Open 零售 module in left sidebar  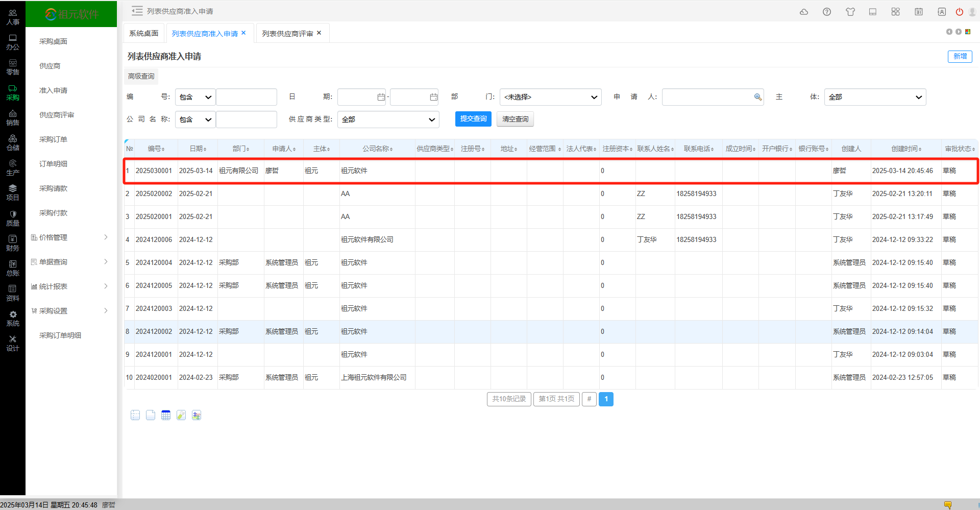click(x=13, y=67)
